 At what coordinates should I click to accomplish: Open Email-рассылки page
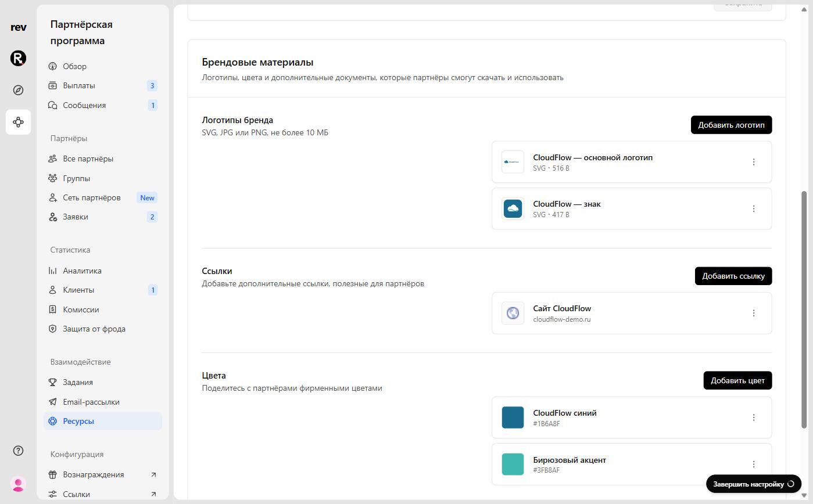point(103,402)
